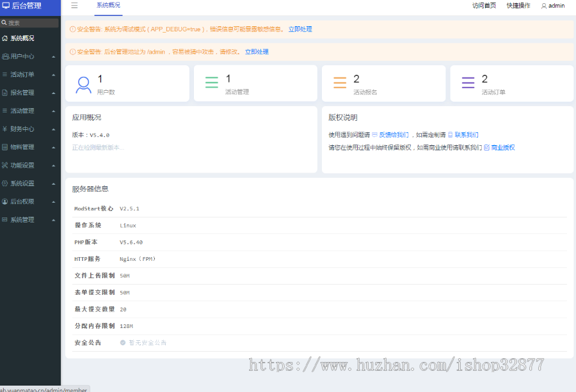Focus the sidebar 搜索 input field
576x392 pixels.
tap(29, 23)
